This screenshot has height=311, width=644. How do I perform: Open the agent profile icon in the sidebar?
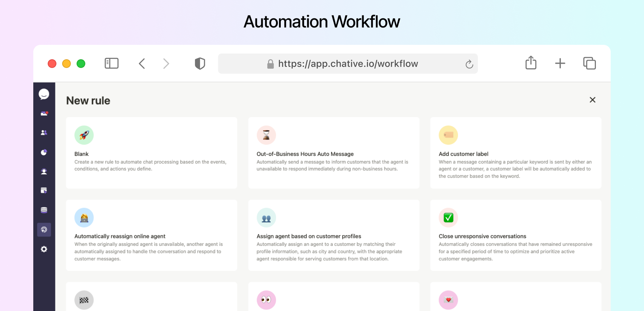(x=44, y=171)
